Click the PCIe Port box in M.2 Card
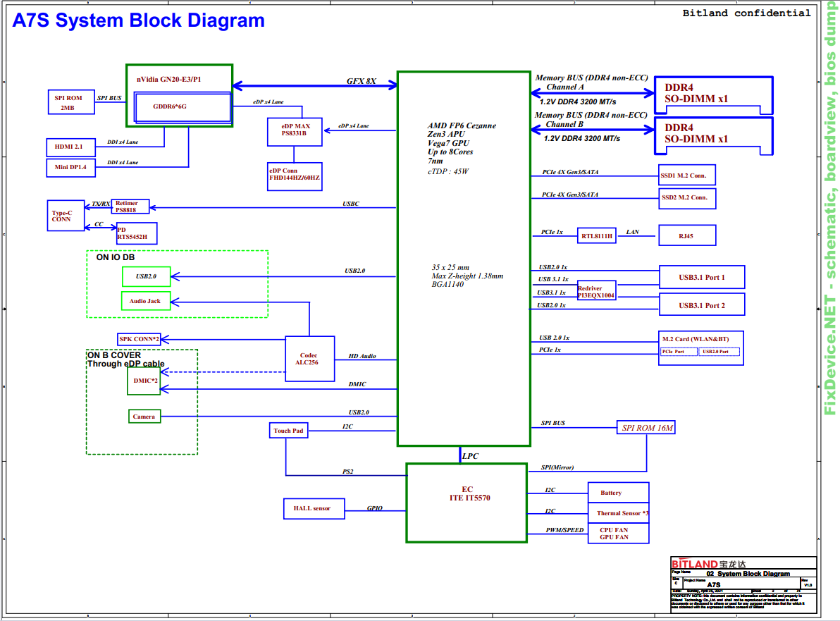This screenshot has height=621, width=840. [x=679, y=352]
